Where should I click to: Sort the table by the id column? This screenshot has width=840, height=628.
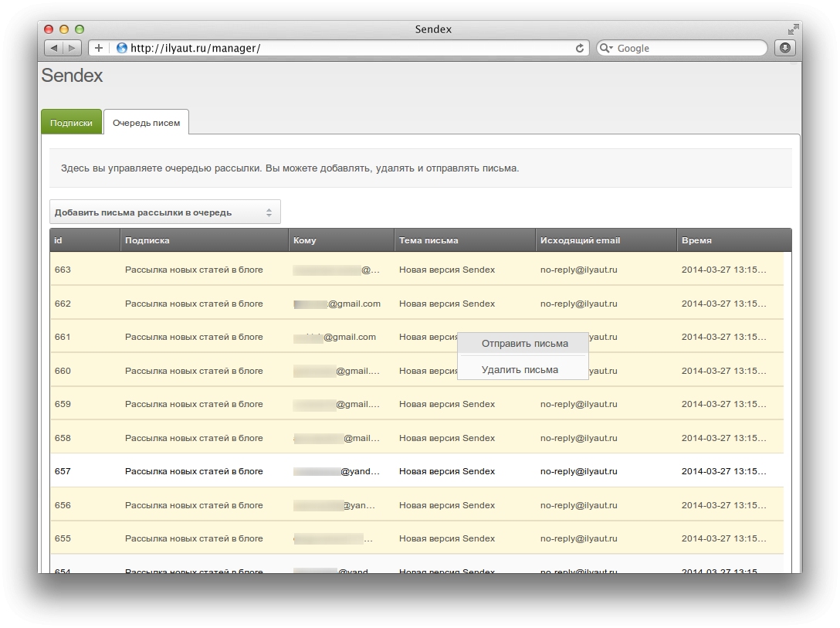click(x=85, y=240)
